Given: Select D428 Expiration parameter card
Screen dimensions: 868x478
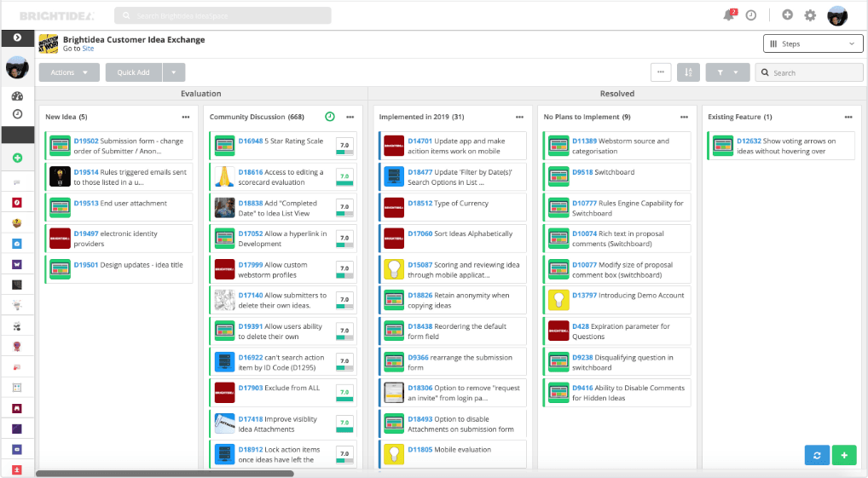Looking at the screenshot, I should tap(617, 331).
